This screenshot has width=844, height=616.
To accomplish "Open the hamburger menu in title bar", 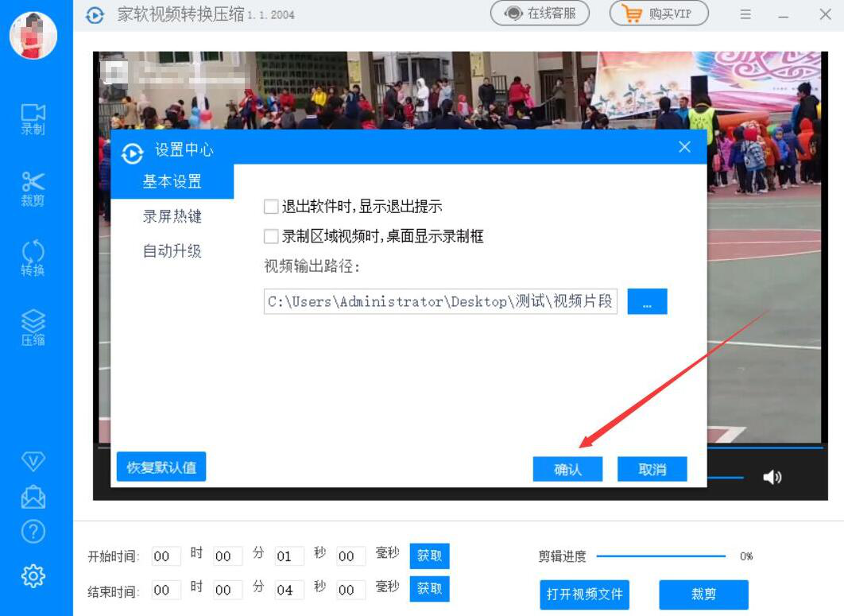I will 745,14.
